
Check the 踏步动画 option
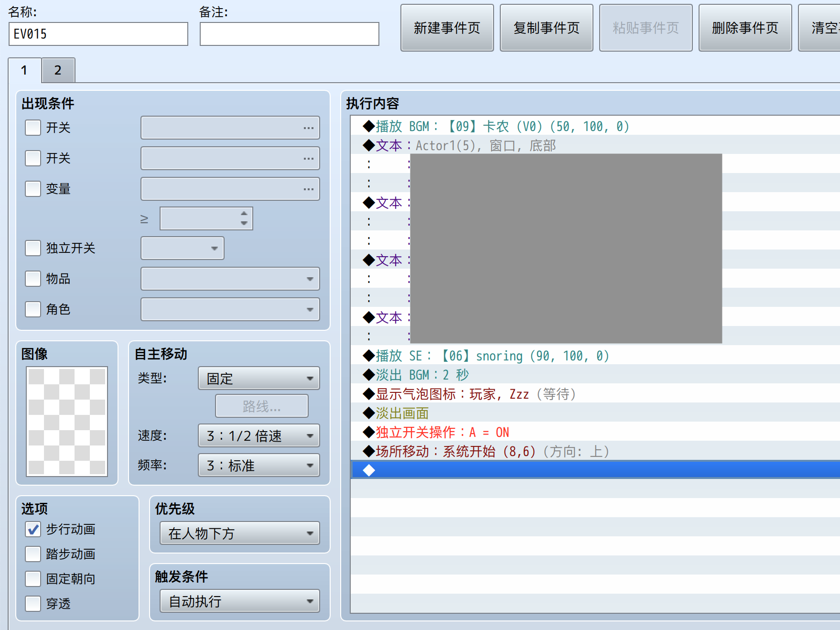point(33,554)
